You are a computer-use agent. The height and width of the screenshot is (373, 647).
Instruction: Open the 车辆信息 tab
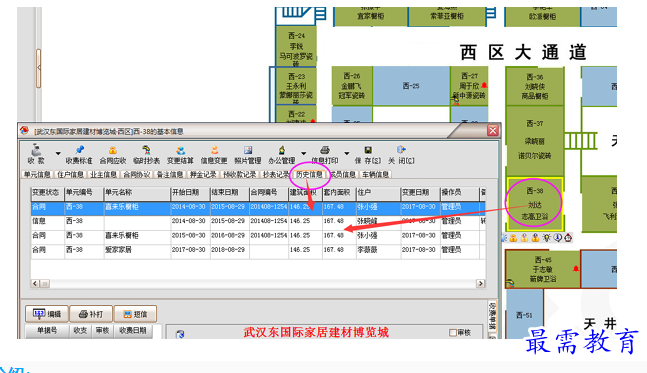tap(375, 175)
